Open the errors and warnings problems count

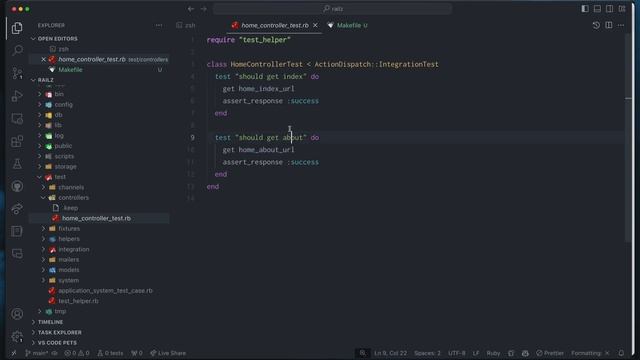76,353
